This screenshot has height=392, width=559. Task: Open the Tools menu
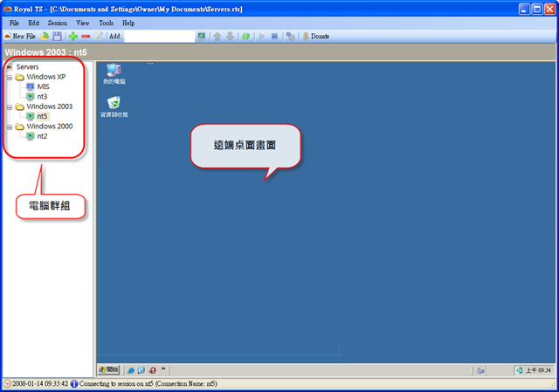click(106, 23)
